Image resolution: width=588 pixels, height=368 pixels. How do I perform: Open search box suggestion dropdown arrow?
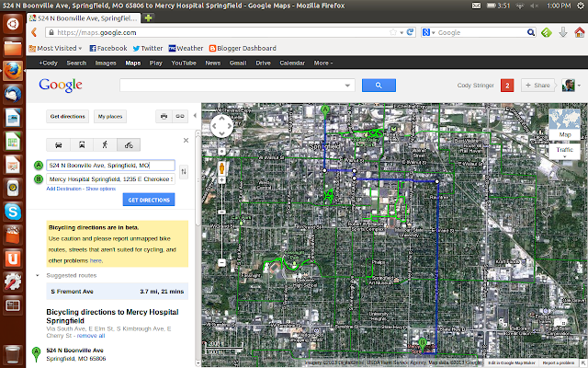pyautogui.click(x=347, y=86)
